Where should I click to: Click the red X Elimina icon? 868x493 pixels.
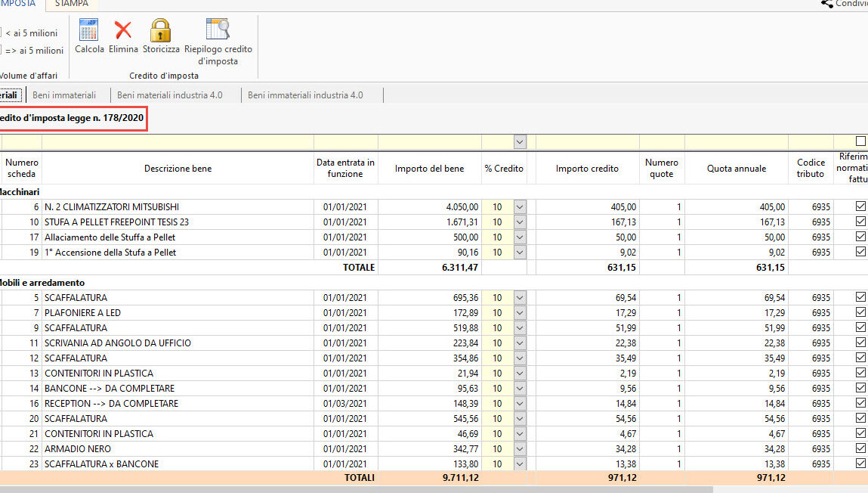tap(123, 30)
